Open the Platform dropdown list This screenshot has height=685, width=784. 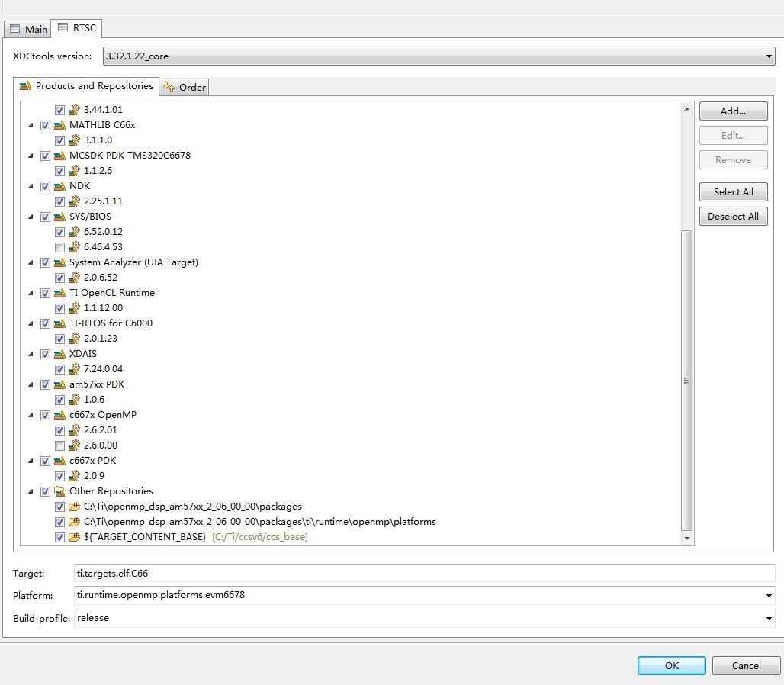click(769, 596)
